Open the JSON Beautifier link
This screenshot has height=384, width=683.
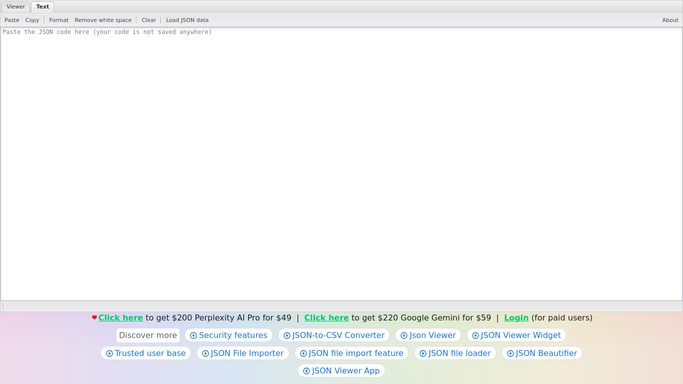pyautogui.click(x=542, y=353)
